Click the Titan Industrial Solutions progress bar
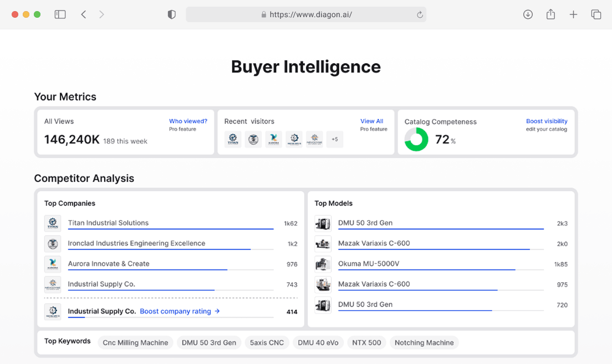The height and width of the screenshot is (364, 612). (x=171, y=229)
